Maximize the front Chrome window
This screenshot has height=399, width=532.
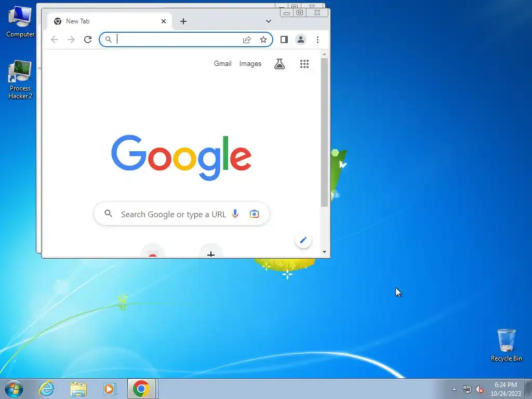tap(300, 13)
